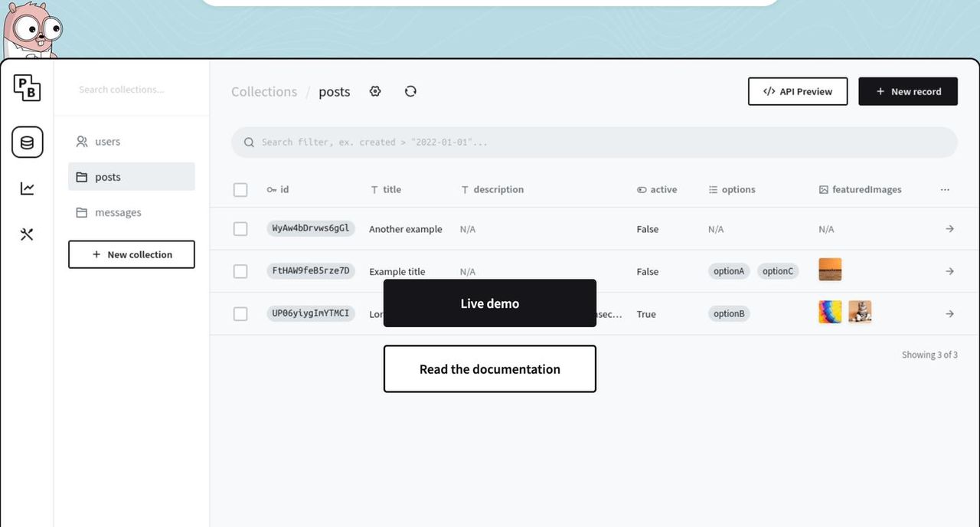Click the Showing 3 of 3 text

929,355
